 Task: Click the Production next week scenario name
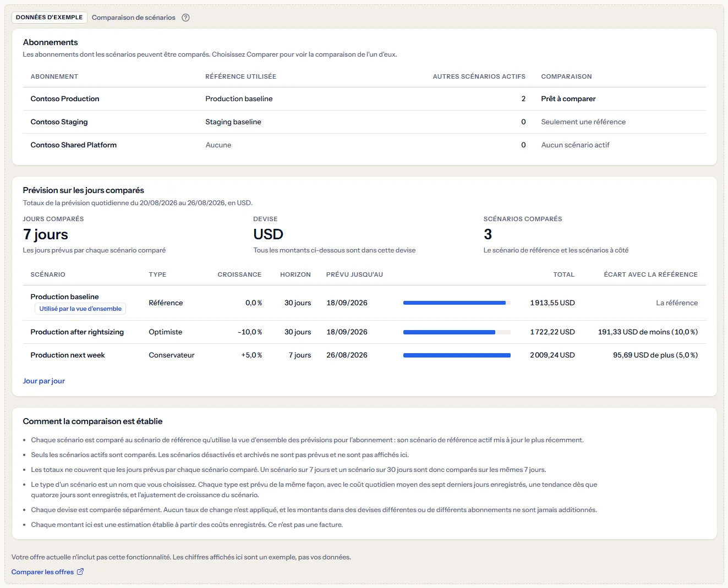(x=68, y=355)
